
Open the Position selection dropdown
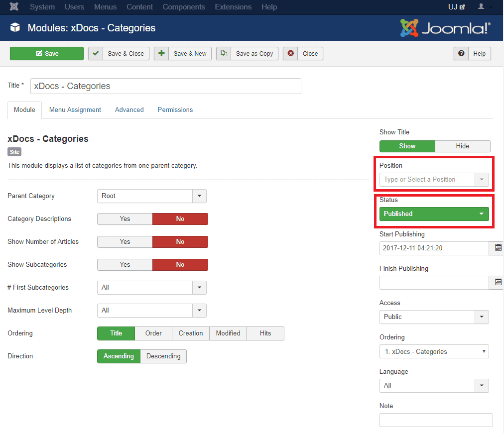(434, 180)
